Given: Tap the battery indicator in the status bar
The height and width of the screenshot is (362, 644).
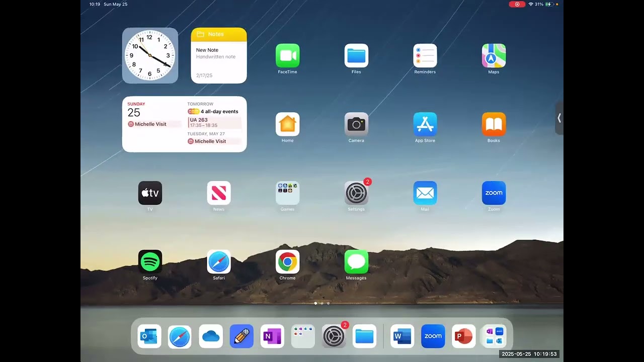Looking at the screenshot, I should tap(550, 4).
